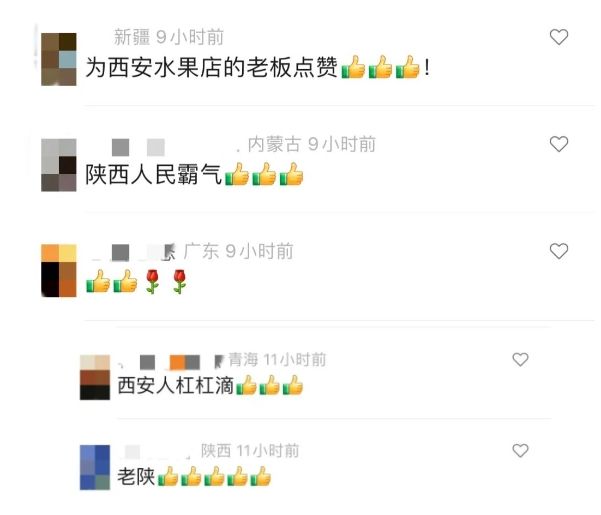Open avatar of the 青海 replier

tap(95, 377)
